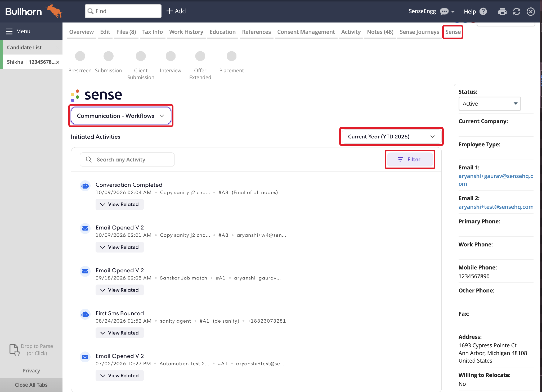Click the Drop to Parse document icon
The height and width of the screenshot is (392, 542).
pyautogui.click(x=14, y=350)
